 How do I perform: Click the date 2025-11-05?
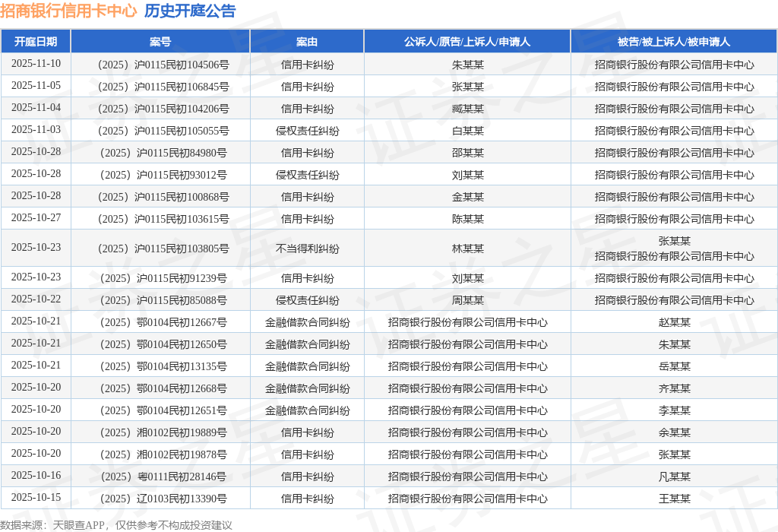tap(36, 85)
